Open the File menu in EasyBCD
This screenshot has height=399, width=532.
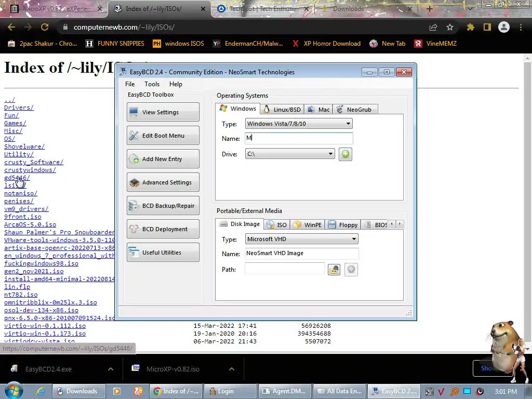129,84
